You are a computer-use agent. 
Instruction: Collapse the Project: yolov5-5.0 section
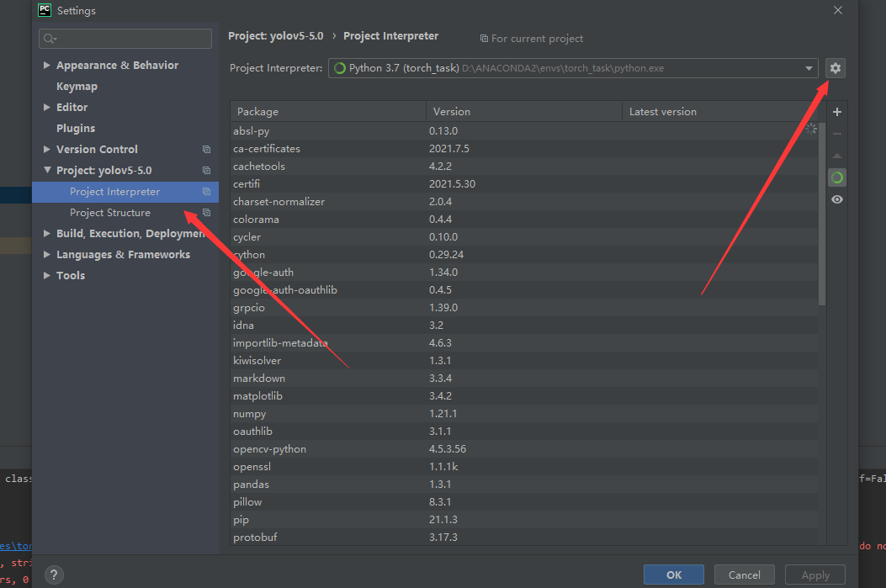[x=47, y=170]
